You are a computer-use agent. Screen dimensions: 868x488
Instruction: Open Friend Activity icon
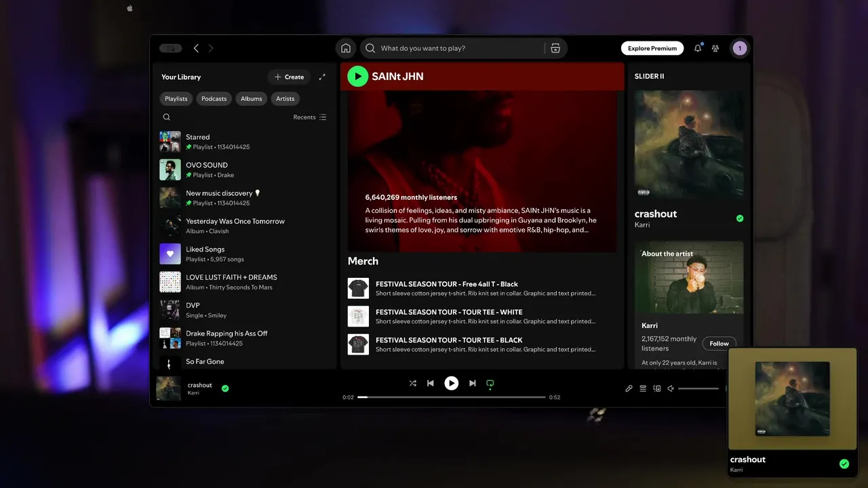tap(715, 48)
